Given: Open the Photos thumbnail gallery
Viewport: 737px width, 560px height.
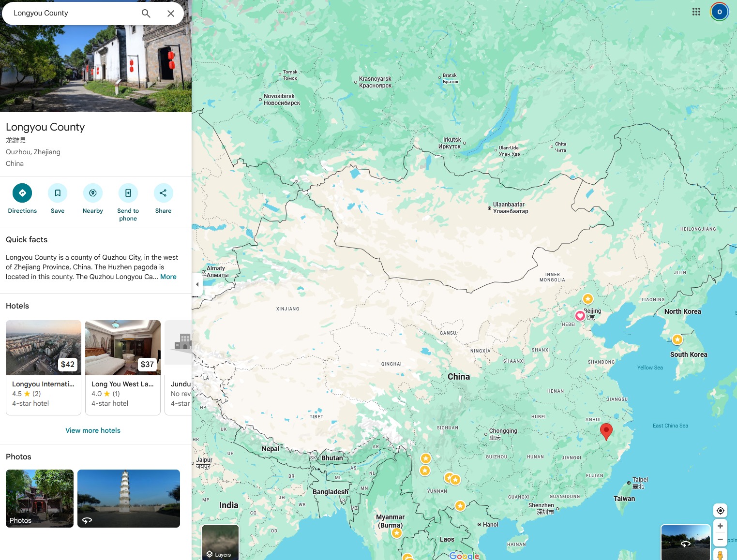Looking at the screenshot, I should (x=40, y=499).
